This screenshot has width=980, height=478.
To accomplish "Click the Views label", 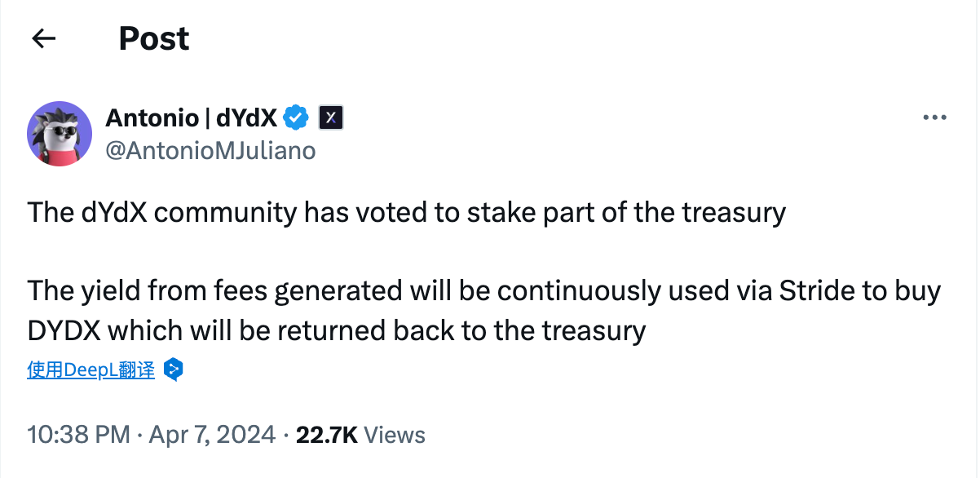I will (395, 434).
